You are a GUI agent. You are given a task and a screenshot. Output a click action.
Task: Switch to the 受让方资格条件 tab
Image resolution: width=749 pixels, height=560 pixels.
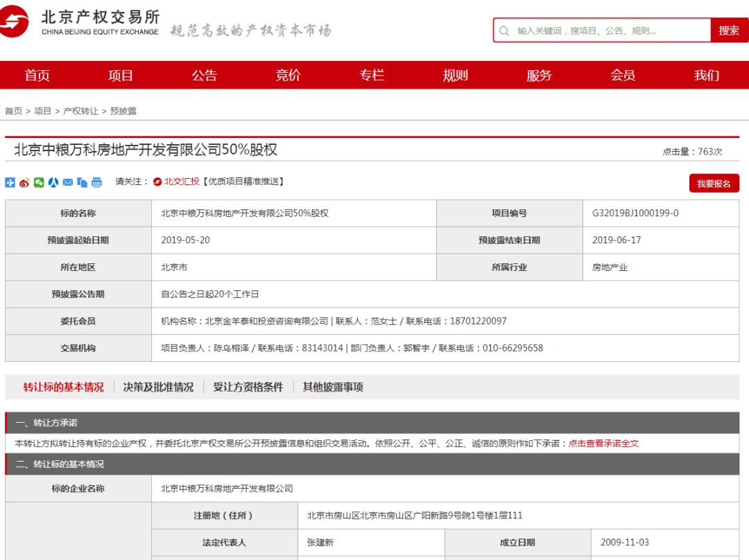[248, 387]
